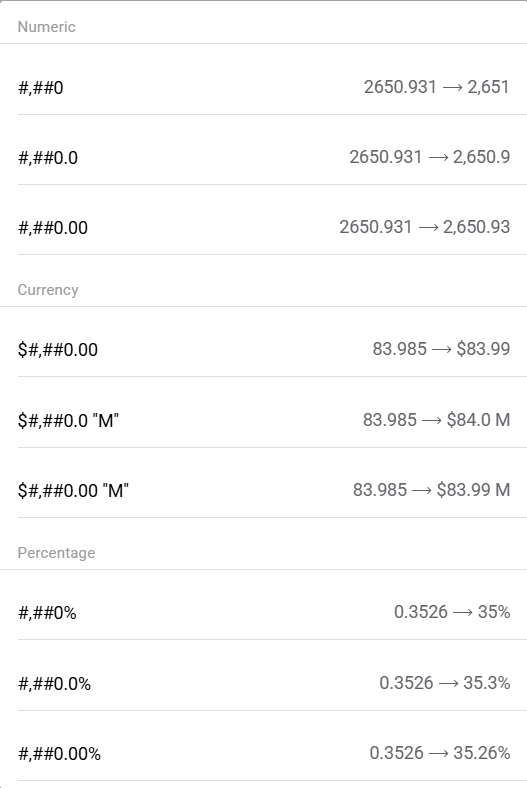Click the 83.985 → $83.99 example preview
This screenshot has width=527, height=788.
pos(441,349)
